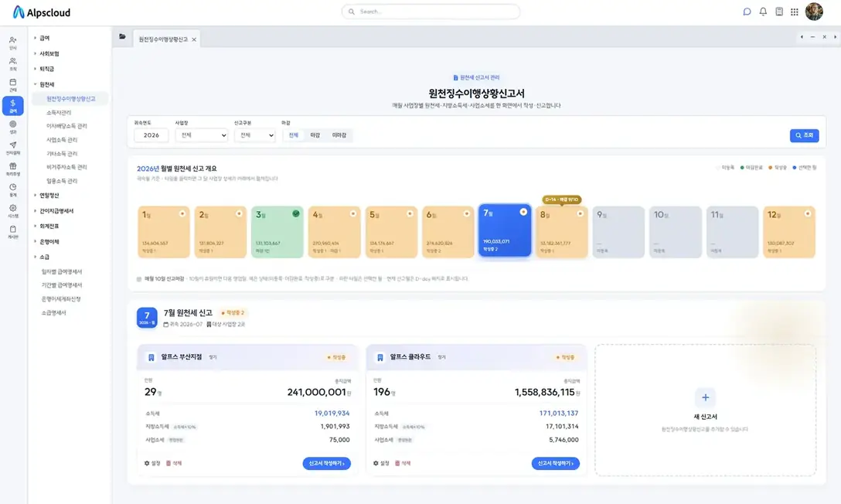The image size is (841, 504).
Task: Select the 전체 마감 filter option
Action: click(x=294, y=135)
